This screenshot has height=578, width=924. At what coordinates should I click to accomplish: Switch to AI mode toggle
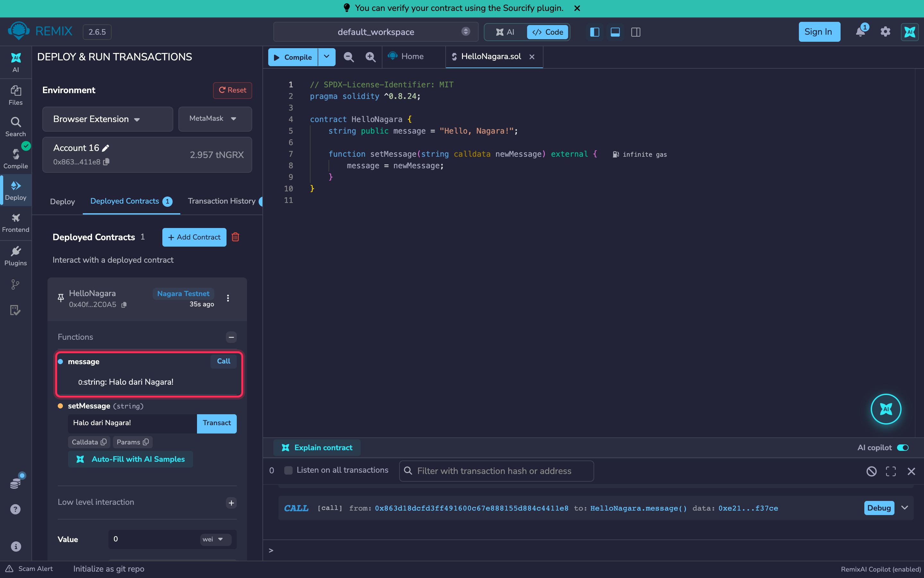[x=505, y=32]
